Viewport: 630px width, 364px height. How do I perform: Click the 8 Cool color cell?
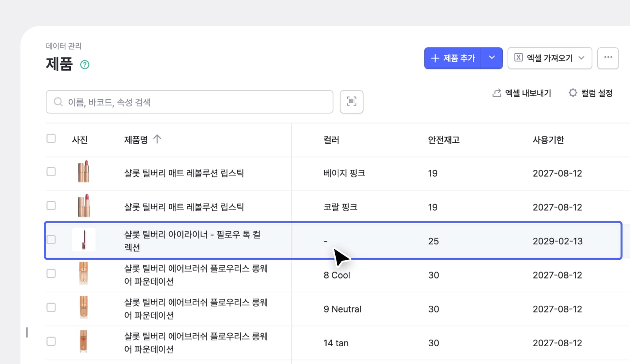pyautogui.click(x=337, y=275)
